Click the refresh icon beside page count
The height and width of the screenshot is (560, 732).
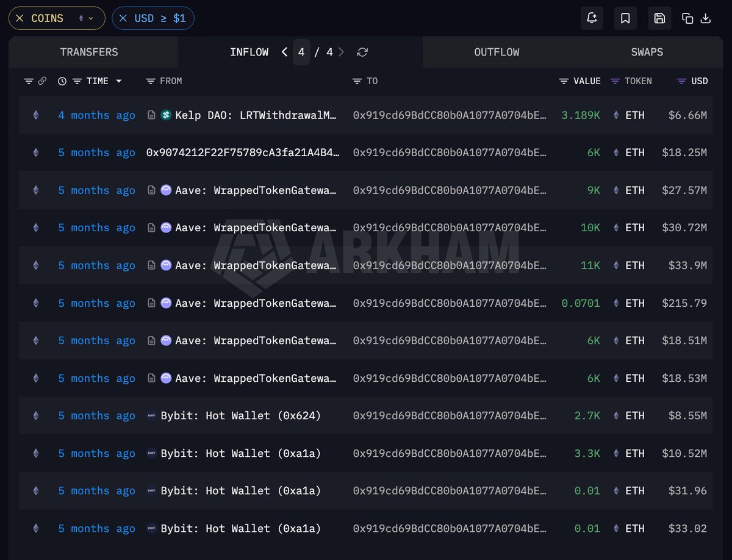pyautogui.click(x=362, y=52)
